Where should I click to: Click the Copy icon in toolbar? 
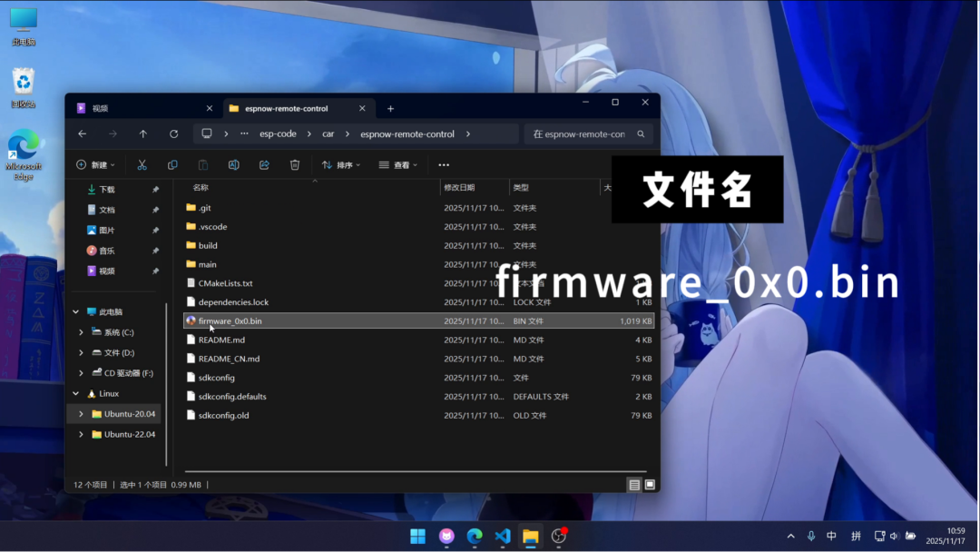click(x=172, y=165)
